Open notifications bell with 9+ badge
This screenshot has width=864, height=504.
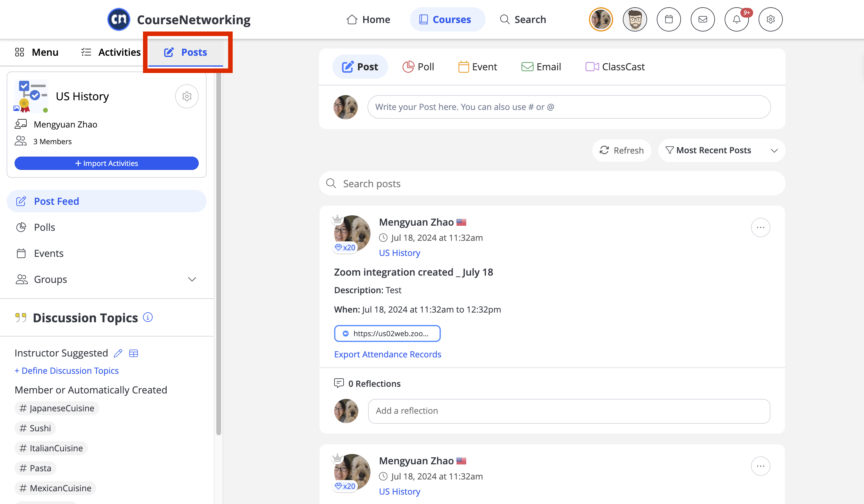pyautogui.click(x=736, y=19)
